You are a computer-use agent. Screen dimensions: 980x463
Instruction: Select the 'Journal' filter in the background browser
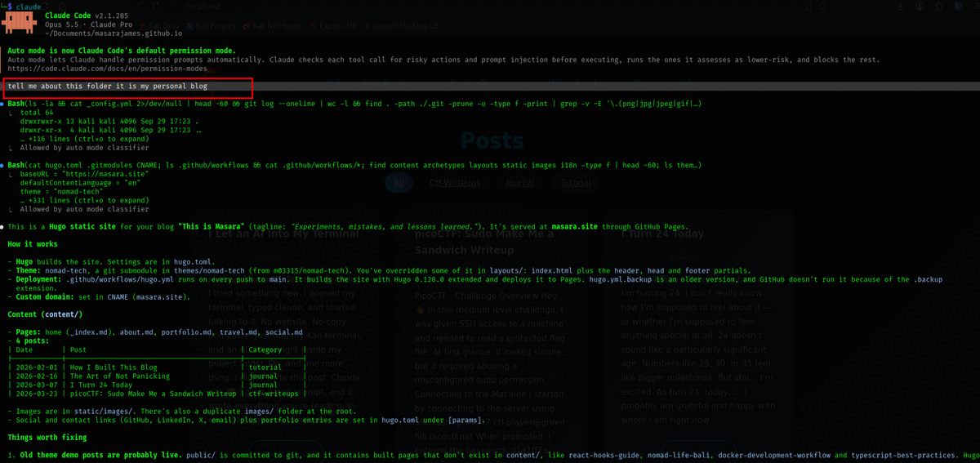[x=519, y=184]
